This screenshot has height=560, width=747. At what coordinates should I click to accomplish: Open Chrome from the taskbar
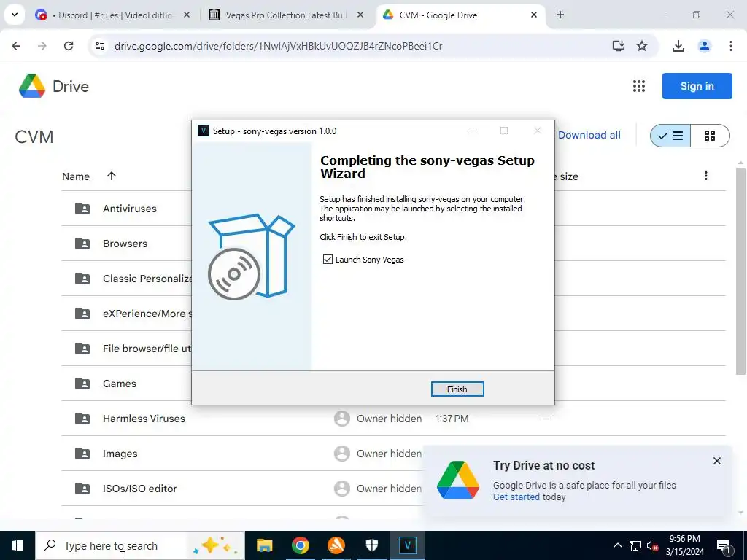(x=300, y=545)
